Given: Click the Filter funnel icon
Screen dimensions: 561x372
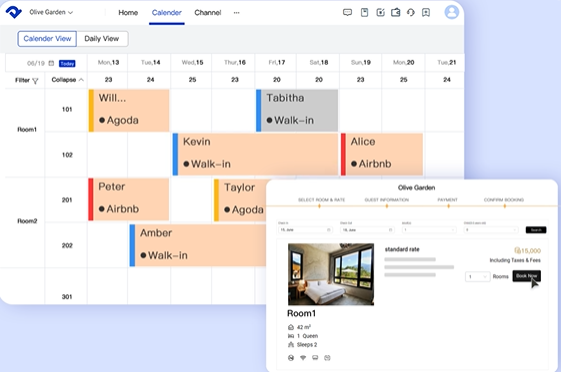Looking at the screenshot, I should (x=35, y=81).
